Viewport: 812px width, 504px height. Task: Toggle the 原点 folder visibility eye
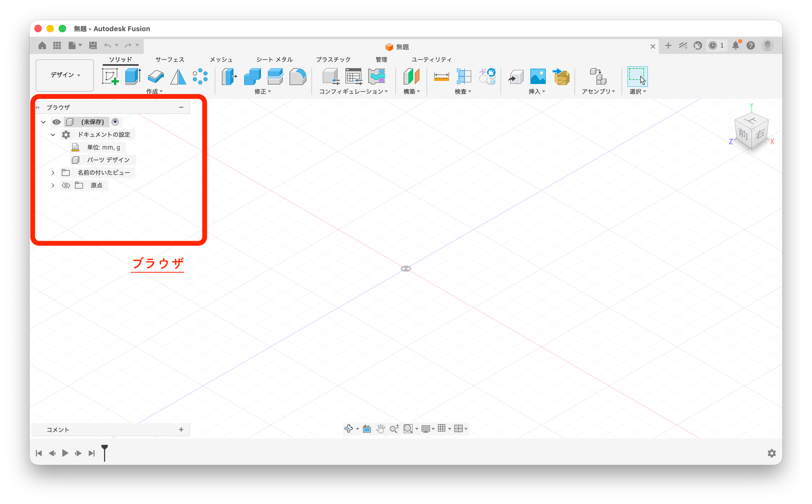(66, 185)
